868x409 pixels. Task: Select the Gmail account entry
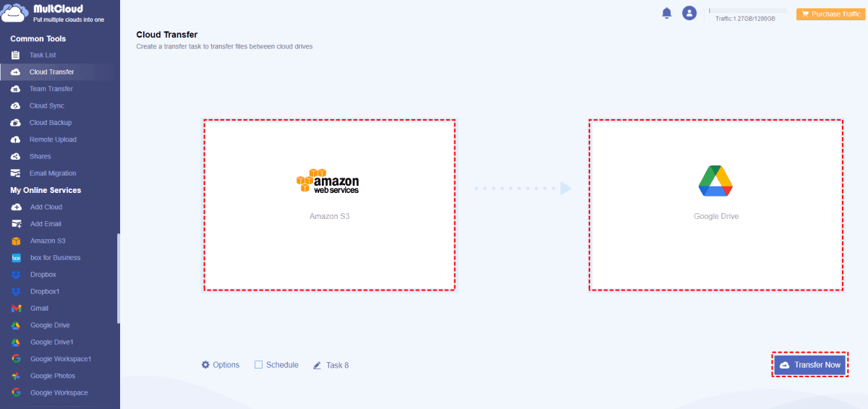pyautogui.click(x=39, y=309)
